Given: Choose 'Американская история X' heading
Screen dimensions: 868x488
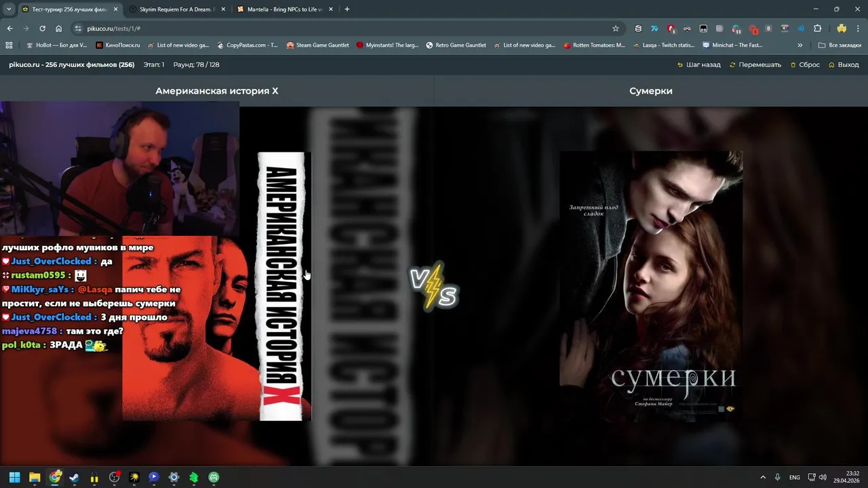Looking at the screenshot, I should click(x=216, y=91).
